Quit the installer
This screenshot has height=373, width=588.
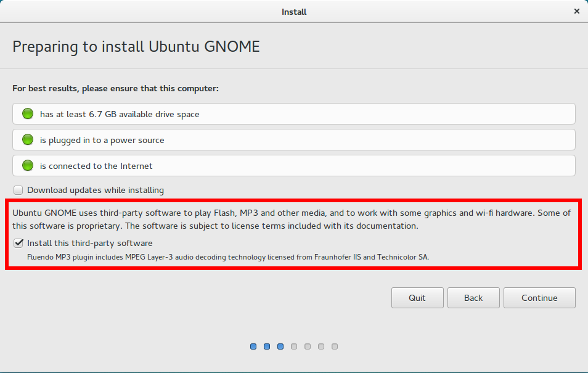pyautogui.click(x=417, y=298)
